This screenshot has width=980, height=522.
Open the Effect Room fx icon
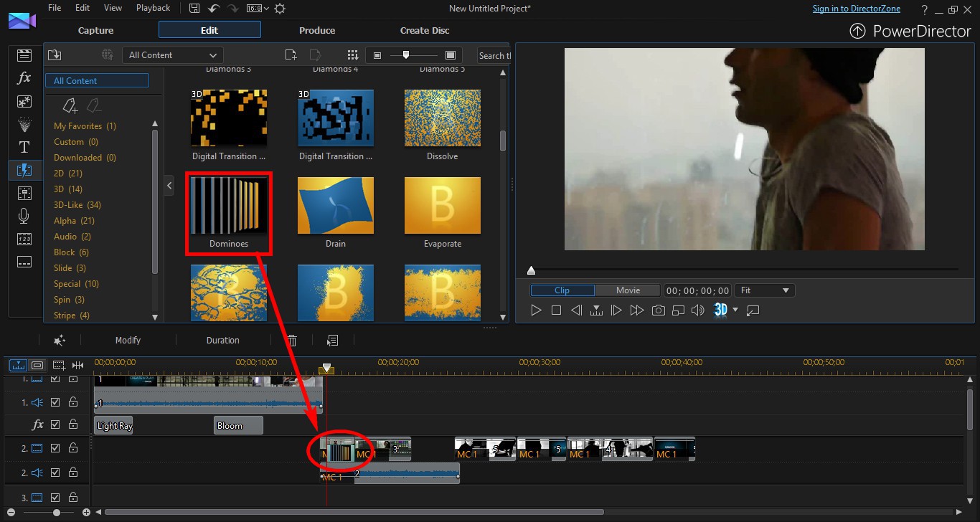[x=24, y=78]
